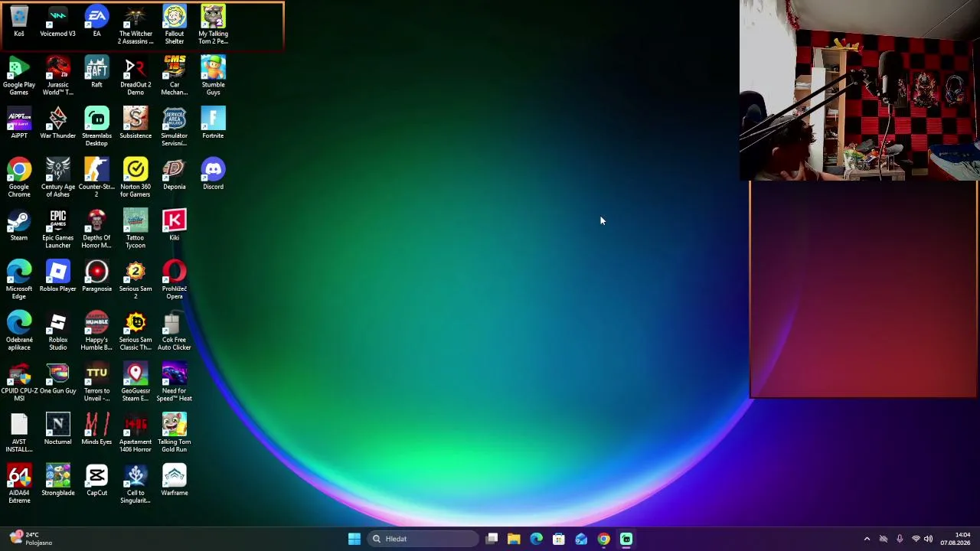Select the Fallout Shelter desktop shortcut
Image resolution: width=980 pixels, height=551 pixels.
pyautogui.click(x=175, y=25)
